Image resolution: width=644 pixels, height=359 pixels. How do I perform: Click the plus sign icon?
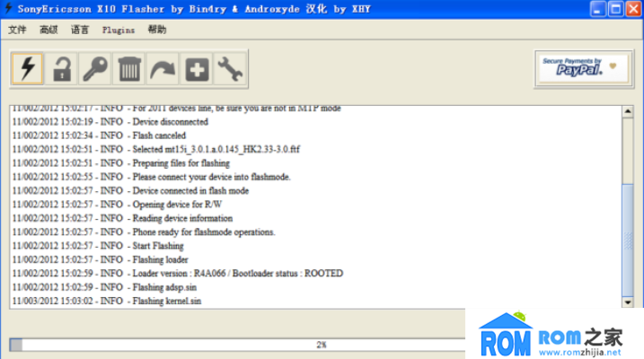click(x=197, y=68)
